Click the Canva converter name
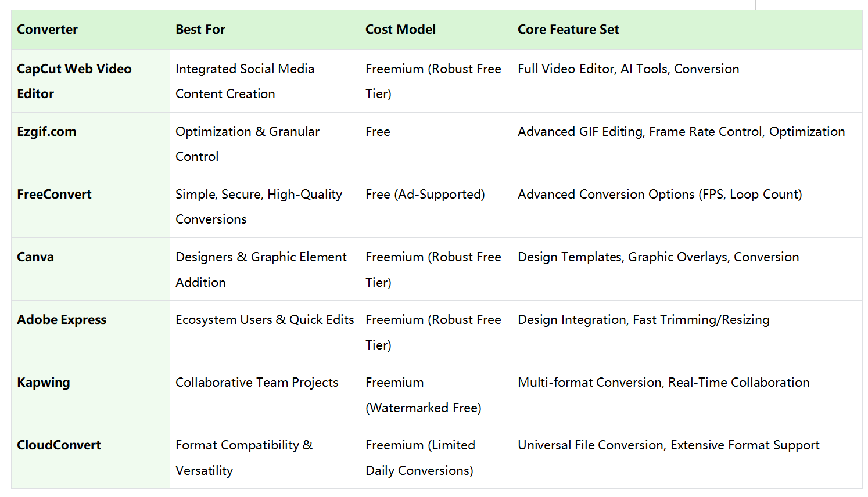Screen dimensions: 868x497 [35, 257]
